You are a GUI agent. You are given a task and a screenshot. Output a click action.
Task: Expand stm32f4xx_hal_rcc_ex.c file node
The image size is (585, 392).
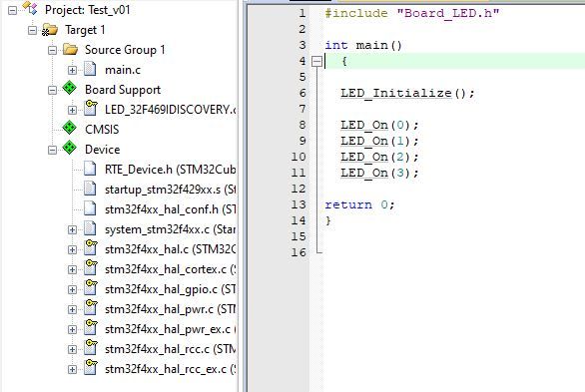73,370
